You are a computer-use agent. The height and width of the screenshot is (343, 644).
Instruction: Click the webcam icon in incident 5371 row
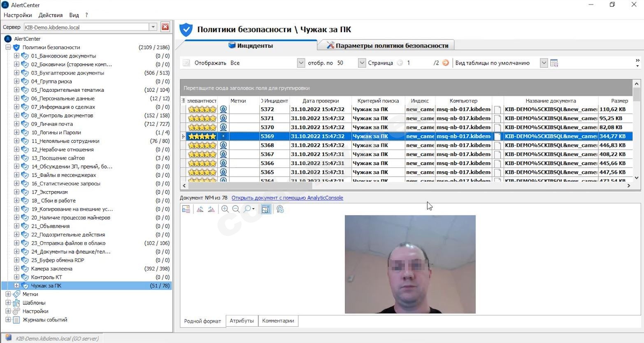tap(223, 118)
